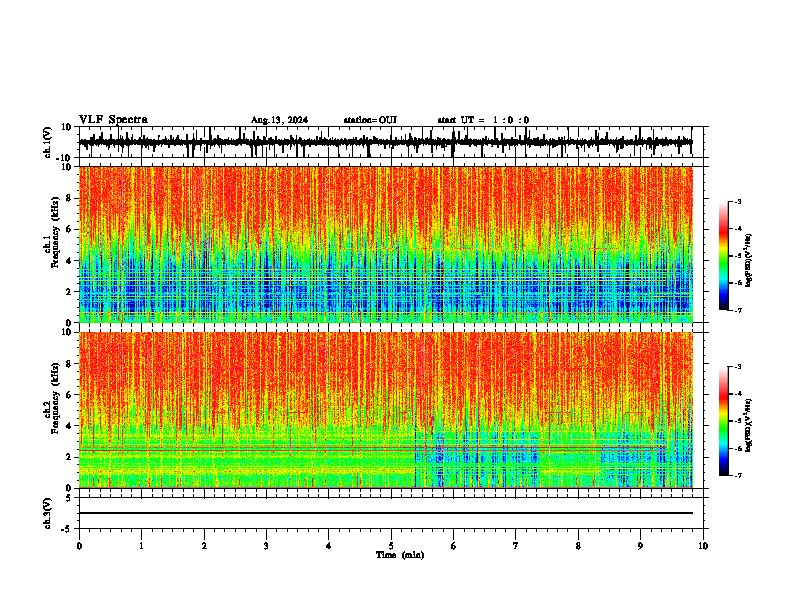Click the ch.1 colorbar "log(PSD)" unit label

(x=749, y=261)
